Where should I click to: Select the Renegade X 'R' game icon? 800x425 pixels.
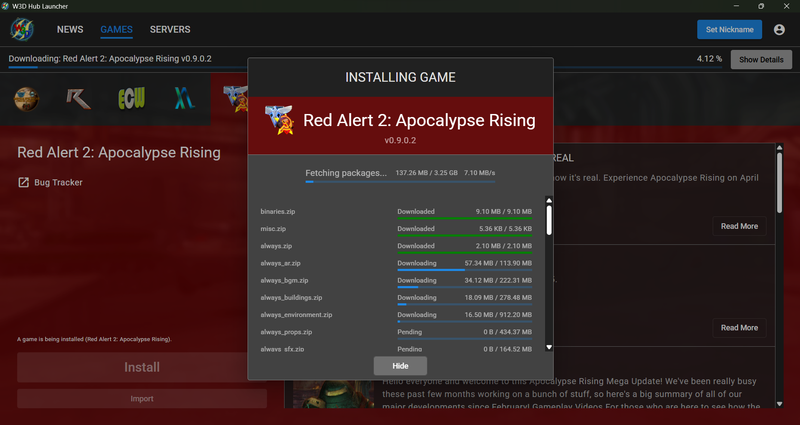[x=79, y=99]
